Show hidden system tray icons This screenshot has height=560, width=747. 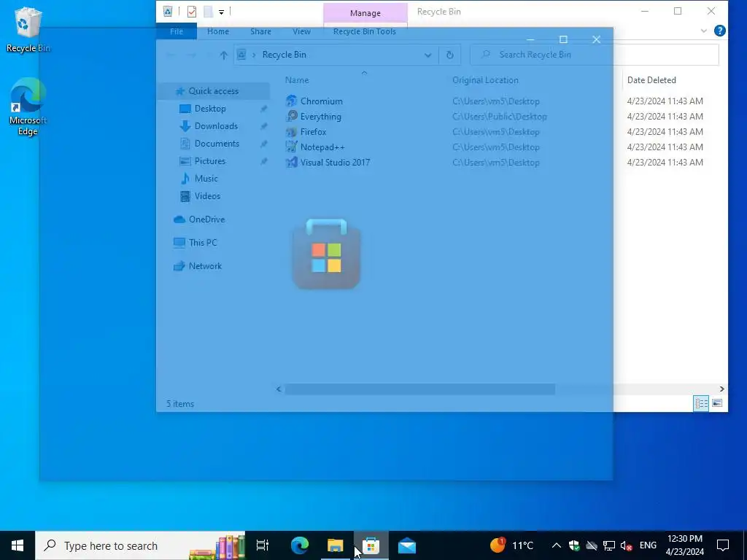click(556, 545)
